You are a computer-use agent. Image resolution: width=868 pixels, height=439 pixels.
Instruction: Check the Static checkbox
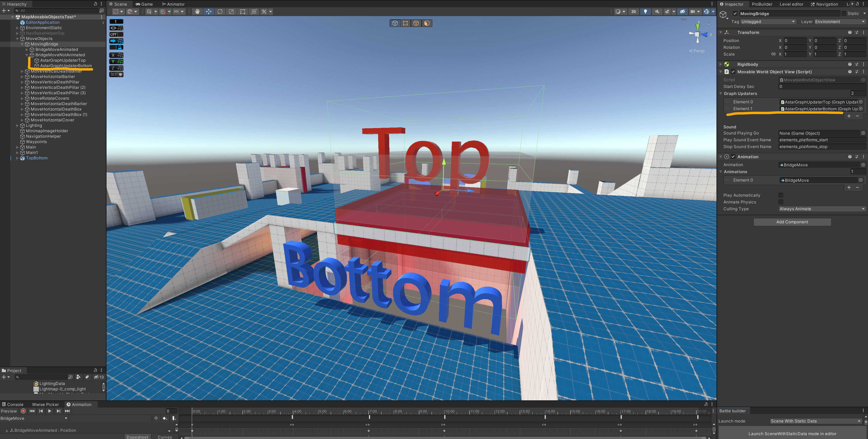[x=844, y=14]
